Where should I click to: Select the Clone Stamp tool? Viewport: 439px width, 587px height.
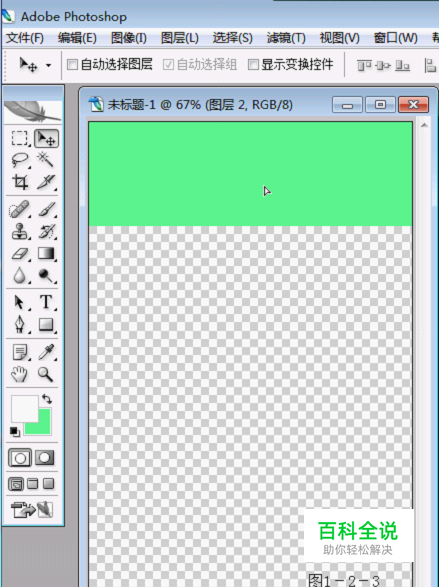coord(19,231)
